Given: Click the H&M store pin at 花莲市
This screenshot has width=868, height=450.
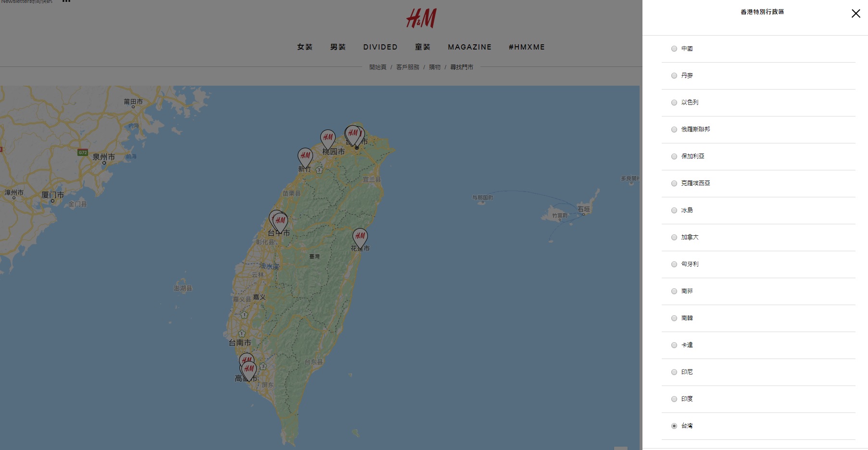Looking at the screenshot, I should (360, 237).
